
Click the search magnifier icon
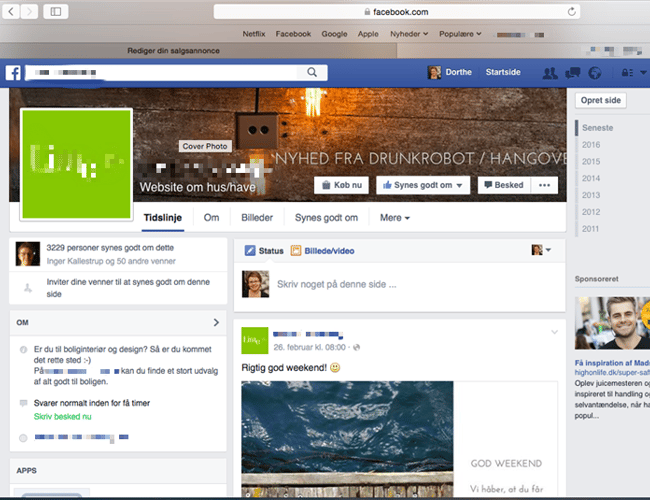tap(312, 73)
